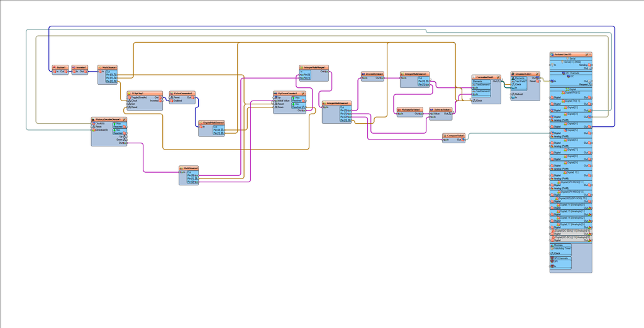Screen dimensions: 644x328
Task: Select the DivideByValue1 component icon
Action: (x=364, y=74)
